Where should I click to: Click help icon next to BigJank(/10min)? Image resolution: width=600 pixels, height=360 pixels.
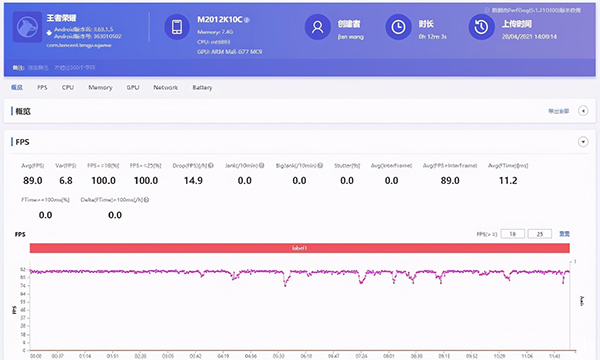pyautogui.click(x=320, y=166)
